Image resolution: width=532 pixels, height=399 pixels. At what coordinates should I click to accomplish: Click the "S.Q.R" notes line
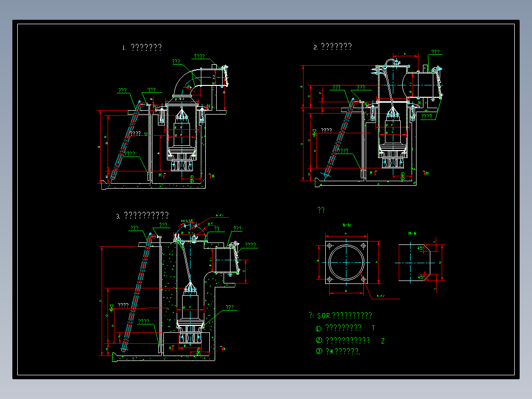point(341,316)
